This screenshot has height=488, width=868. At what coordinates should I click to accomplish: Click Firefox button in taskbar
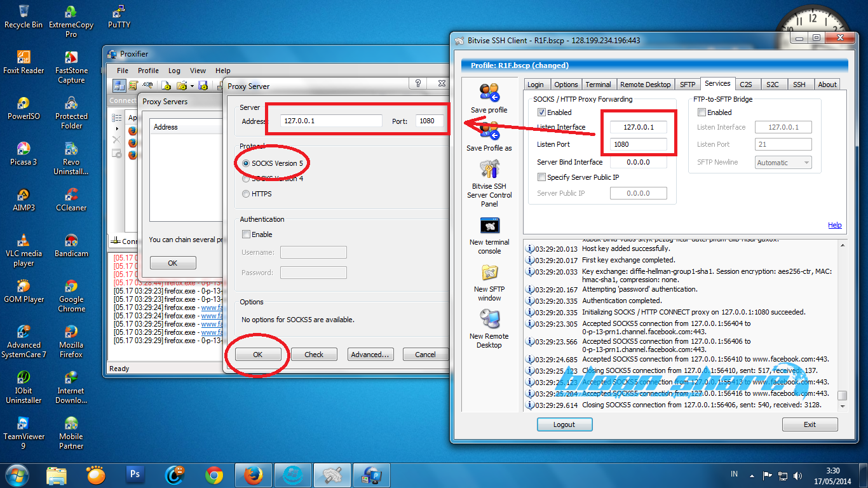coord(253,474)
